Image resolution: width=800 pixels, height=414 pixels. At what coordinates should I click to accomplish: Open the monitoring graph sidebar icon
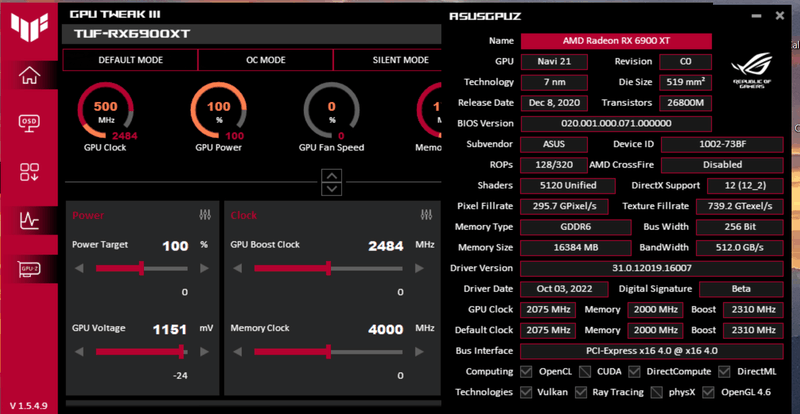30,220
